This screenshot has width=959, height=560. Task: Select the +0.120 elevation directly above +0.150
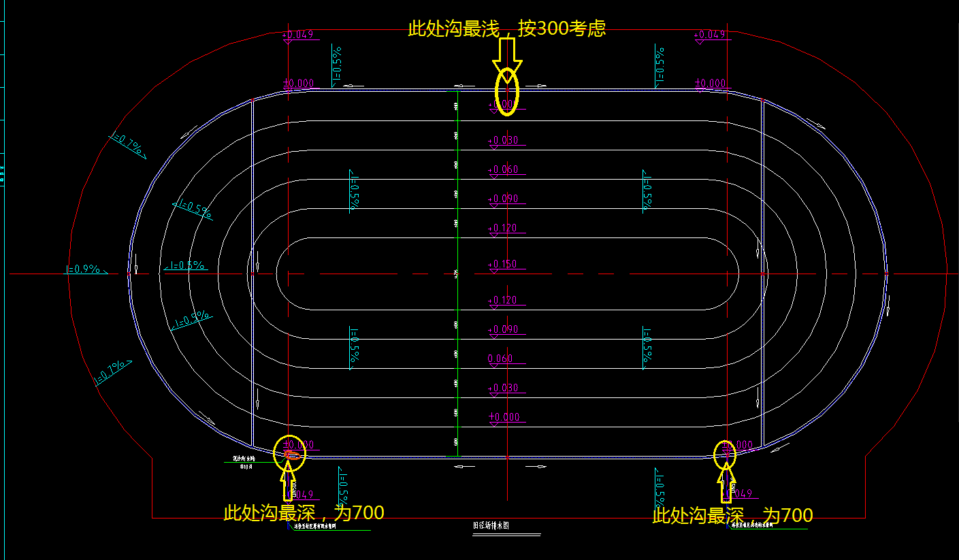[503, 228]
